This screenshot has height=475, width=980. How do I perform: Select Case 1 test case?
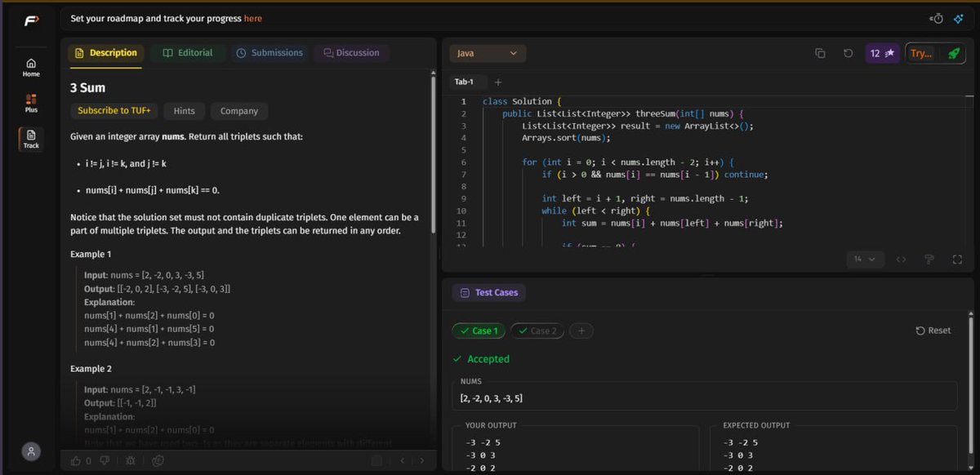[479, 331]
